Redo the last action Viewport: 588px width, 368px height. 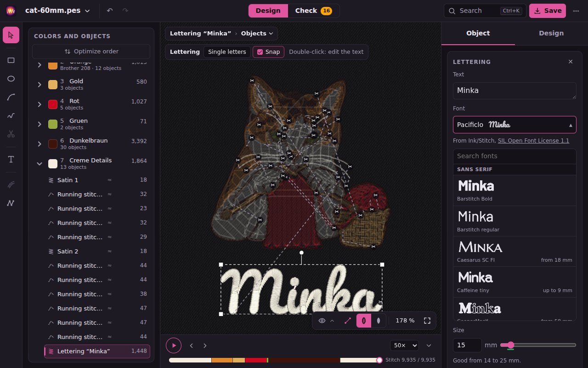point(125,11)
